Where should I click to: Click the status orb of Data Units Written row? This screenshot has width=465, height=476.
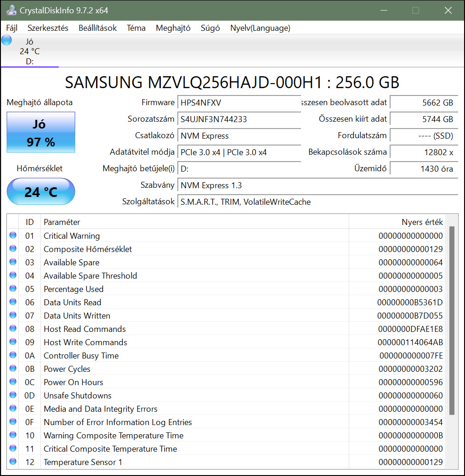click(x=13, y=315)
